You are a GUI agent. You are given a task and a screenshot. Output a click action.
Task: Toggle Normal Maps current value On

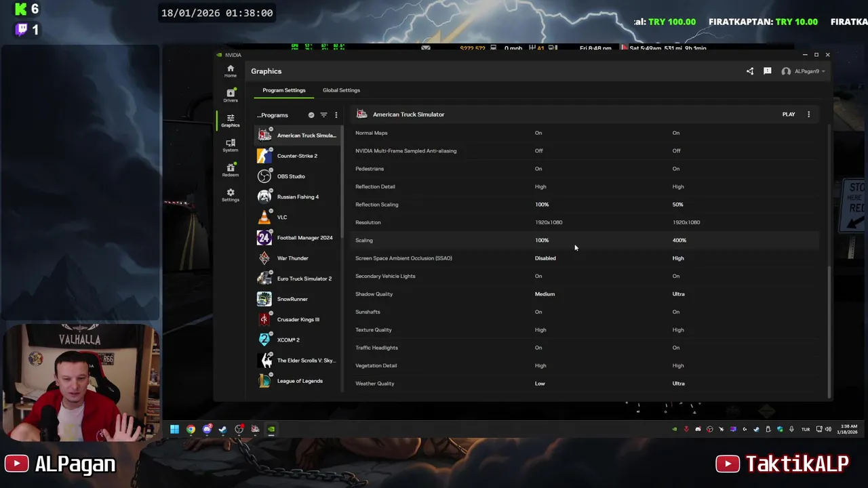(538, 133)
